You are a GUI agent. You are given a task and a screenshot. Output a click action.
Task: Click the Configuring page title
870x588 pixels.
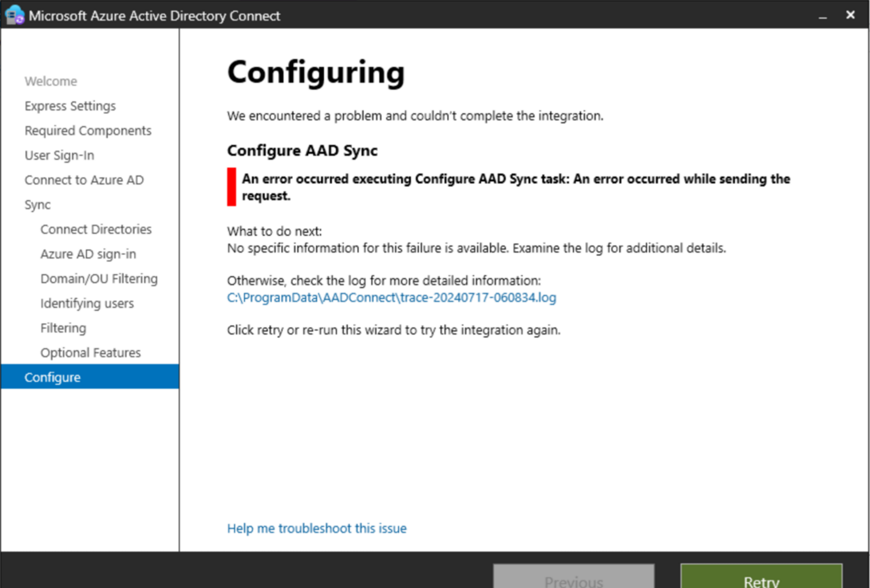(316, 73)
